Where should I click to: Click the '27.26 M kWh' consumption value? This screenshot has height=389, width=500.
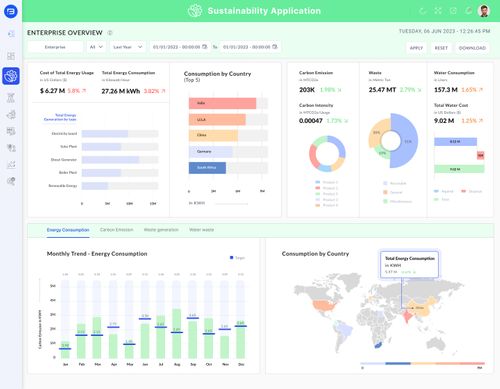(x=121, y=91)
